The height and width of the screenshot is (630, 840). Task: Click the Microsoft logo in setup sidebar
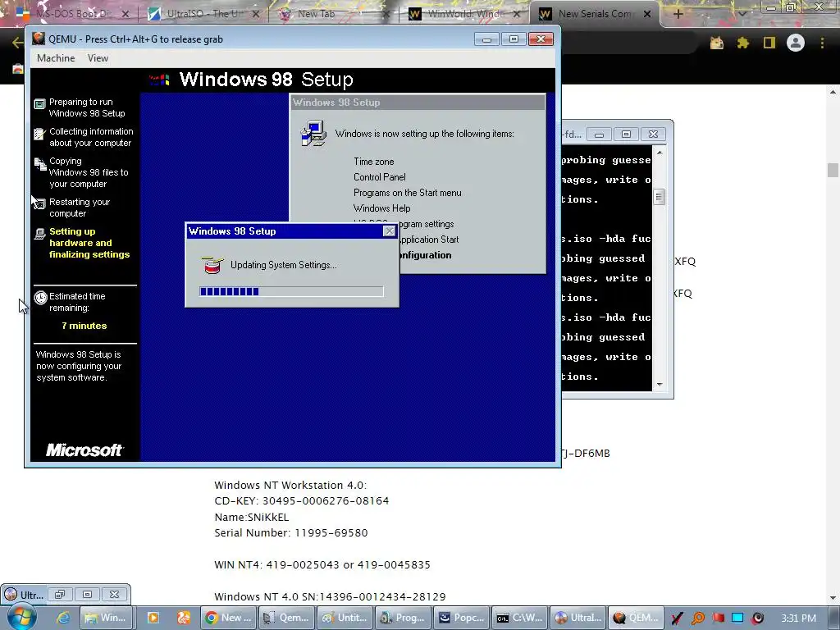point(84,450)
